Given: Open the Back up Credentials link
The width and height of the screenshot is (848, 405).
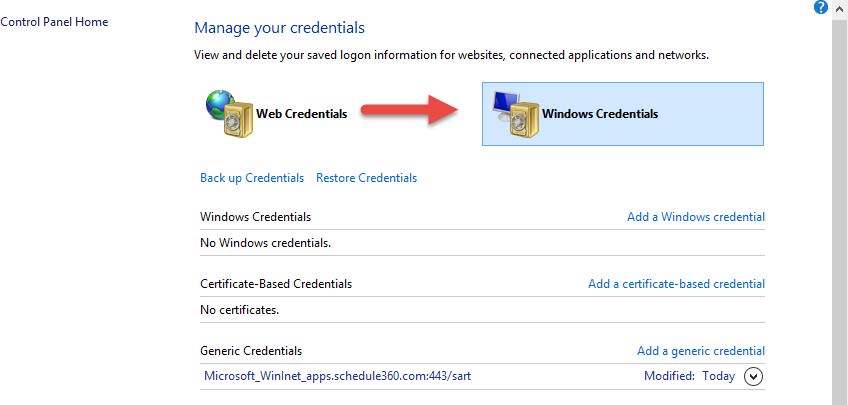Looking at the screenshot, I should [x=252, y=178].
